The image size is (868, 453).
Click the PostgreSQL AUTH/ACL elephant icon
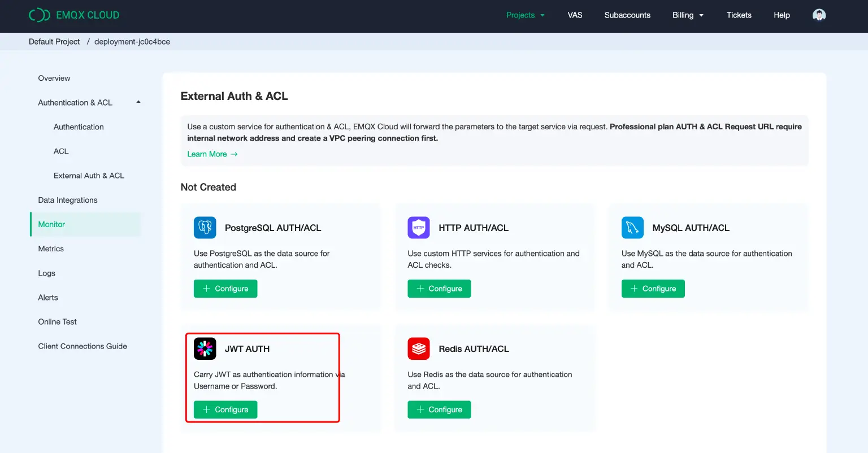205,228
